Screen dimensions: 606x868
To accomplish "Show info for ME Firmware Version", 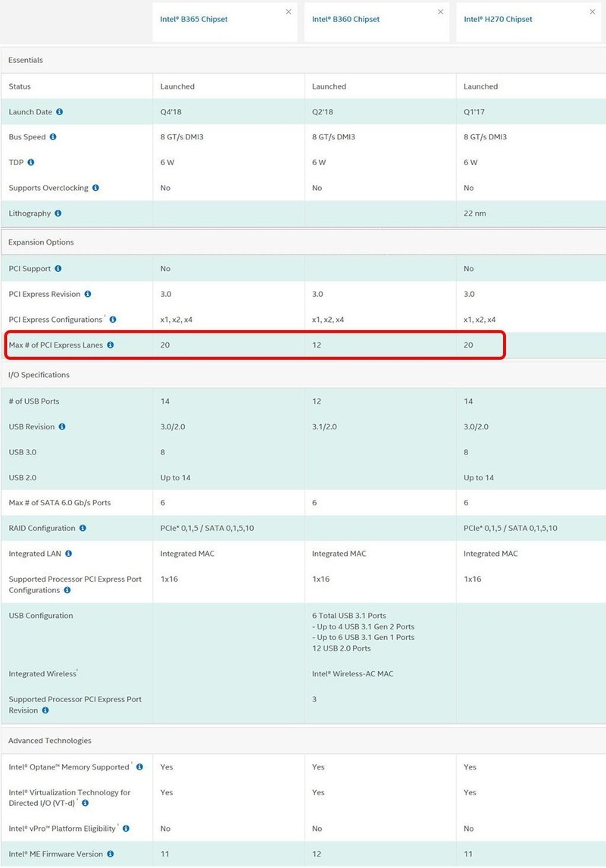I will click(110, 854).
